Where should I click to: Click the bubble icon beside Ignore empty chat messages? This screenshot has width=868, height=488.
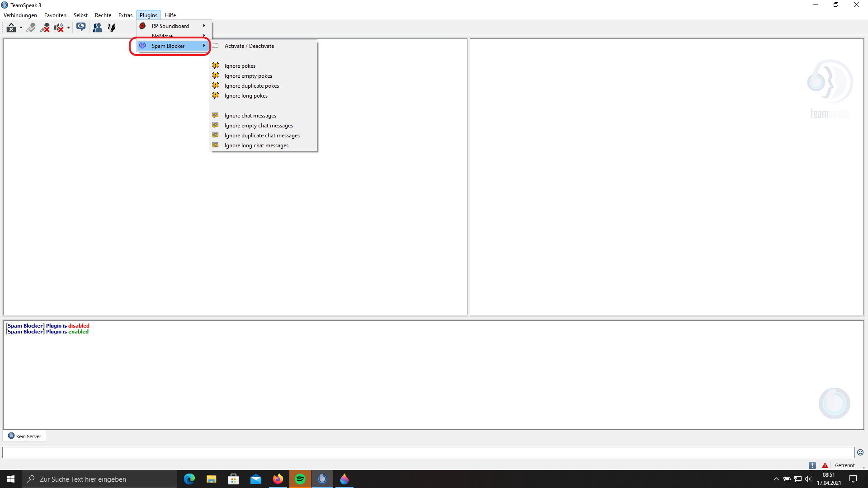(216, 126)
